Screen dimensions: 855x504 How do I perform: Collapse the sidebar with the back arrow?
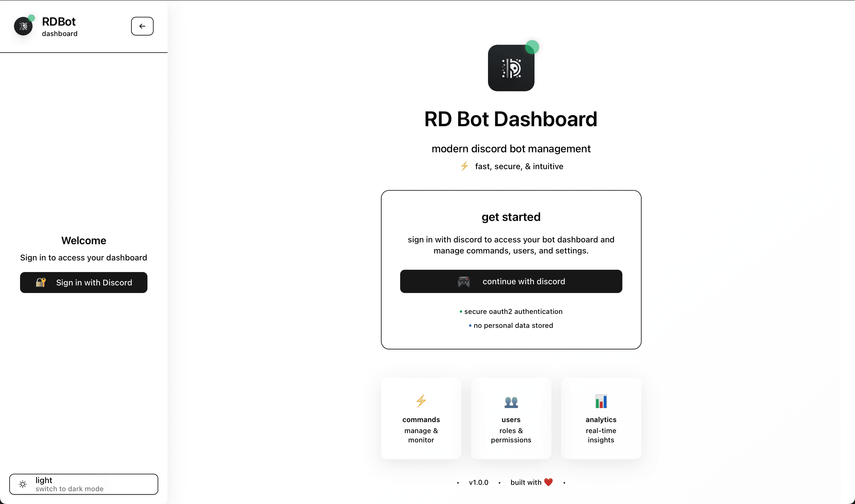(x=142, y=26)
